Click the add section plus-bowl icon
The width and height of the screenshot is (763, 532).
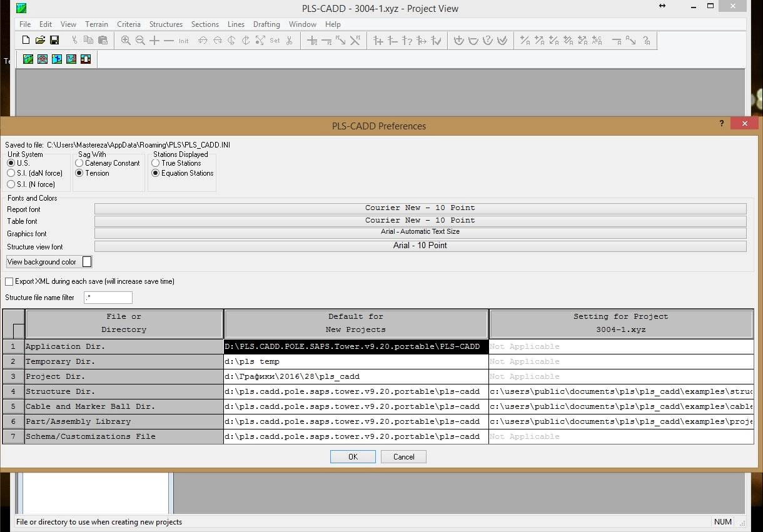click(x=459, y=41)
